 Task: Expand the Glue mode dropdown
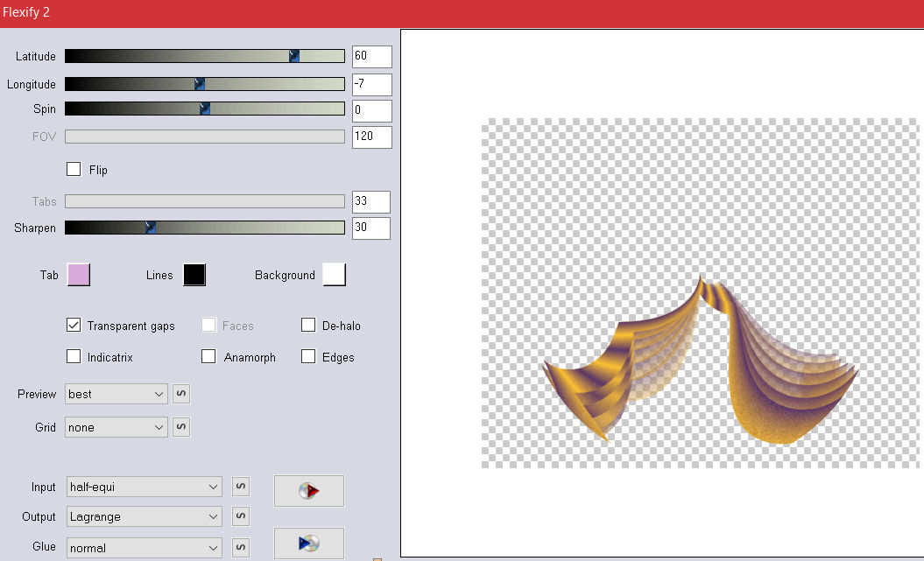(x=144, y=548)
